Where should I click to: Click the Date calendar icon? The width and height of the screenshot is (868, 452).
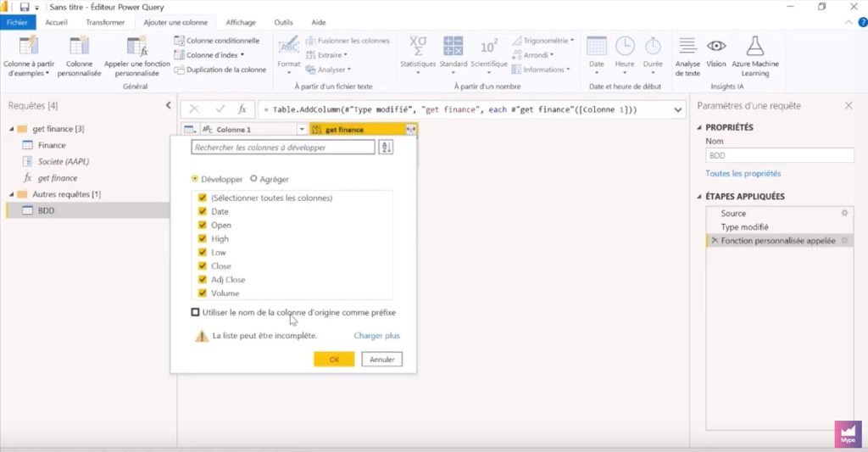[596, 46]
